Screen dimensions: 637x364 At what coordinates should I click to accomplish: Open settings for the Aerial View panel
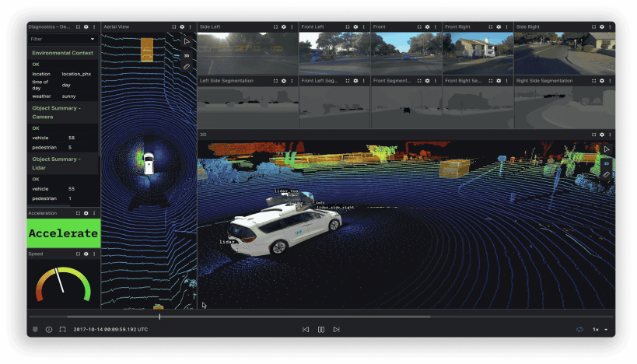(x=182, y=26)
